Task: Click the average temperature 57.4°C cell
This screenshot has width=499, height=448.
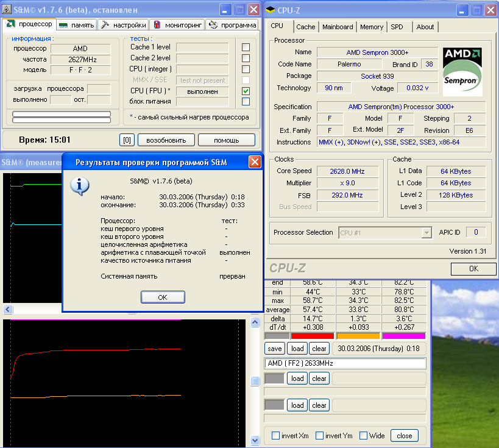Action: (313, 310)
